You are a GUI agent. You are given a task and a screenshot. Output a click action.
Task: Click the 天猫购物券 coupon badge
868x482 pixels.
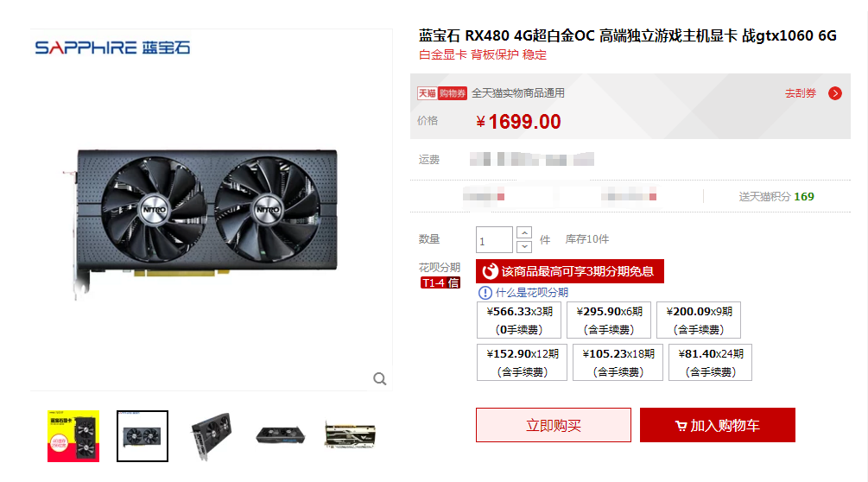441,93
